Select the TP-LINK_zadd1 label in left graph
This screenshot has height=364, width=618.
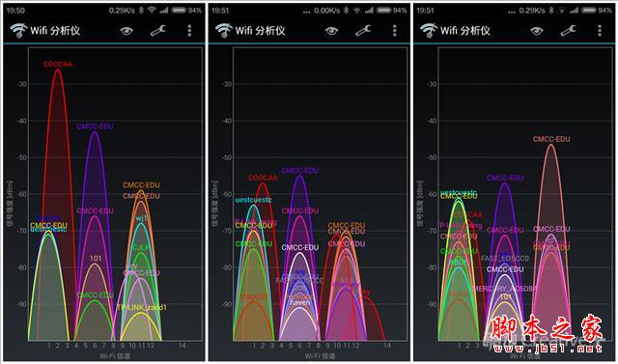click(x=142, y=307)
